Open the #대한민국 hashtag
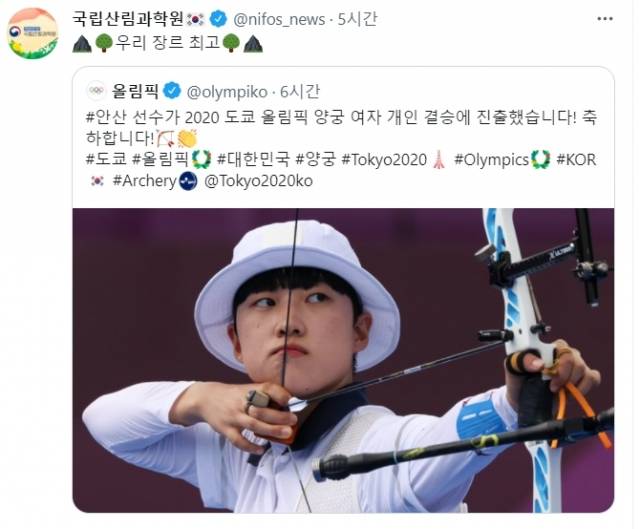This screenshot has height=529, width=640. coord(253,160)
